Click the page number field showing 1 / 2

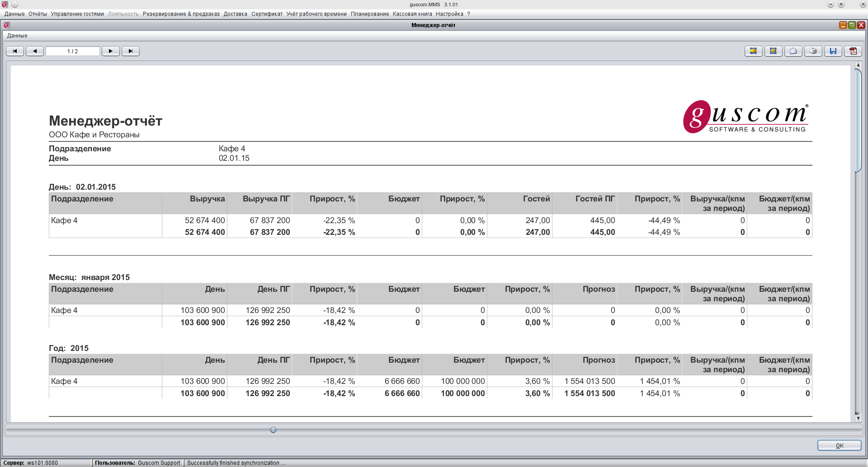(x=72, y=51)
